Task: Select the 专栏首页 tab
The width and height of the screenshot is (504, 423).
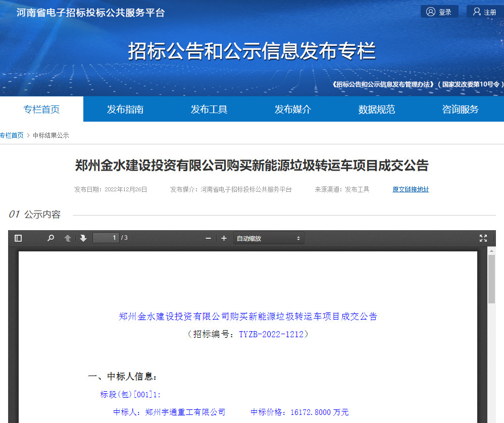Action: [41, 109]
